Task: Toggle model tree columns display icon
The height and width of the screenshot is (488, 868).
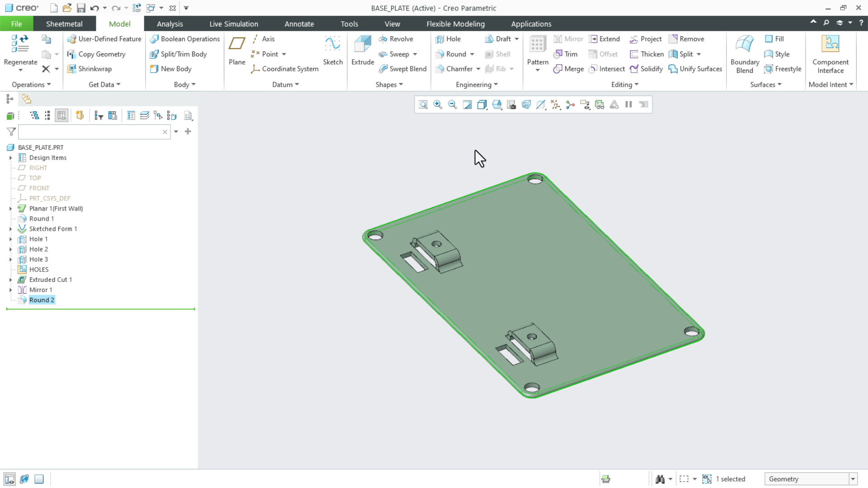Action: pyautogui.click(x=61, y=116)
